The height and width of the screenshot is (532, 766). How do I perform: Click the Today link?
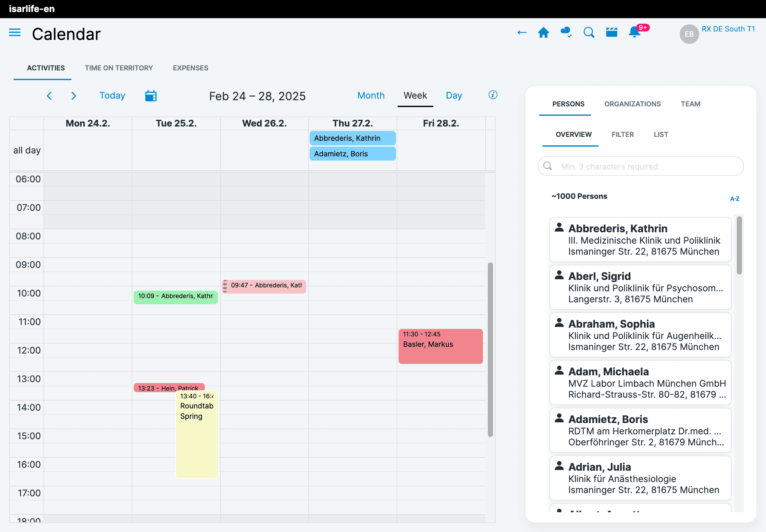tap(112, 96)
